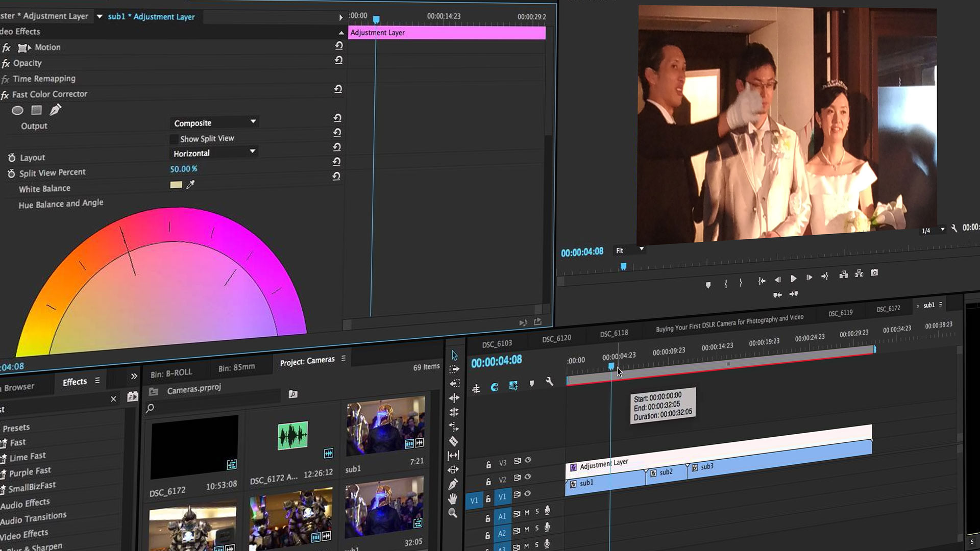This screenshot has height=551, width=980.
Task: Toggle V3 track output eye icon
Action: click(x=528, y=460)
